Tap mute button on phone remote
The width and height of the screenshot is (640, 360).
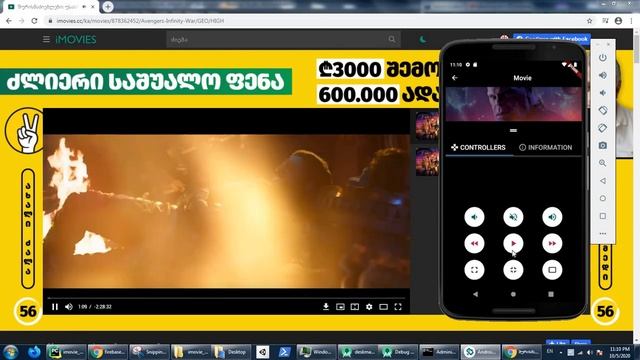click(x=513, y=217)
